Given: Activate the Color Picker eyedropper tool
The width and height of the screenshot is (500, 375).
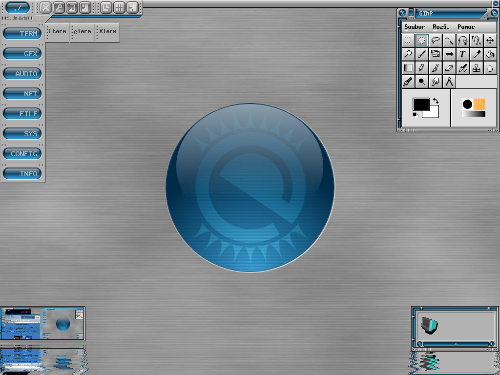Looking at the screenshot, I should click(x=476, y=54).
